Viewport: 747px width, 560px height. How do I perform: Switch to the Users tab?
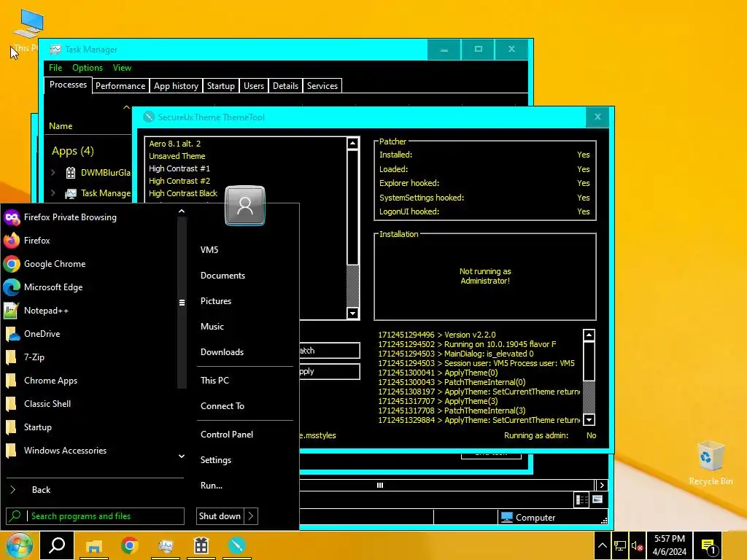click(253, 86)
